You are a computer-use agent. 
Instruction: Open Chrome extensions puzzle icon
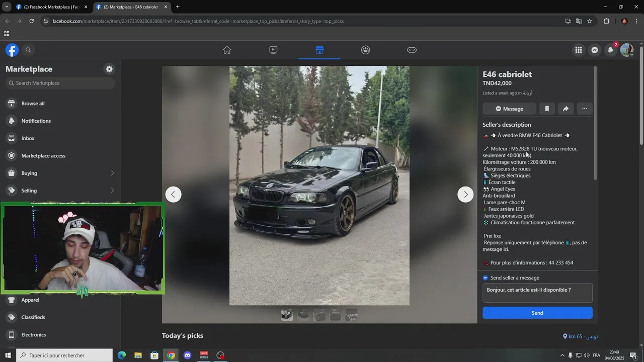tap(607, 21)
